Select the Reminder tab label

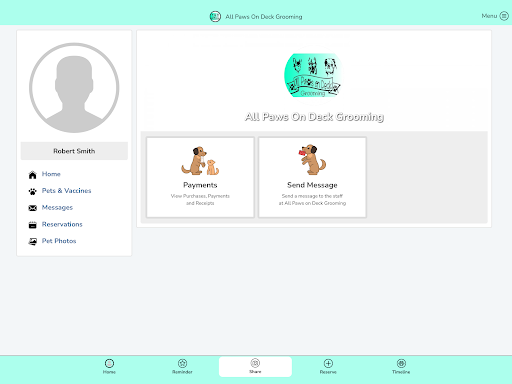(x=182, y=372)
